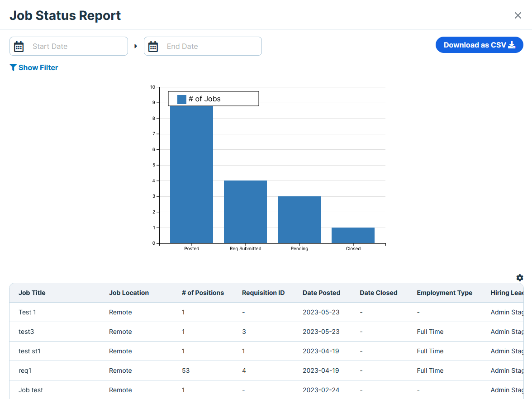Viewport: 532px width, 399px height.
Task: Click the Start Date calendar icon
Action: pyautogui.click(x=19, y=47)
